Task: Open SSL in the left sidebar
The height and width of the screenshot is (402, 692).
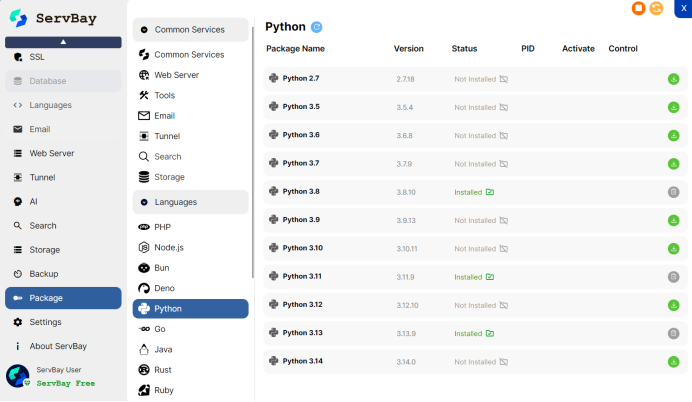Action: [x=63, y=57]
